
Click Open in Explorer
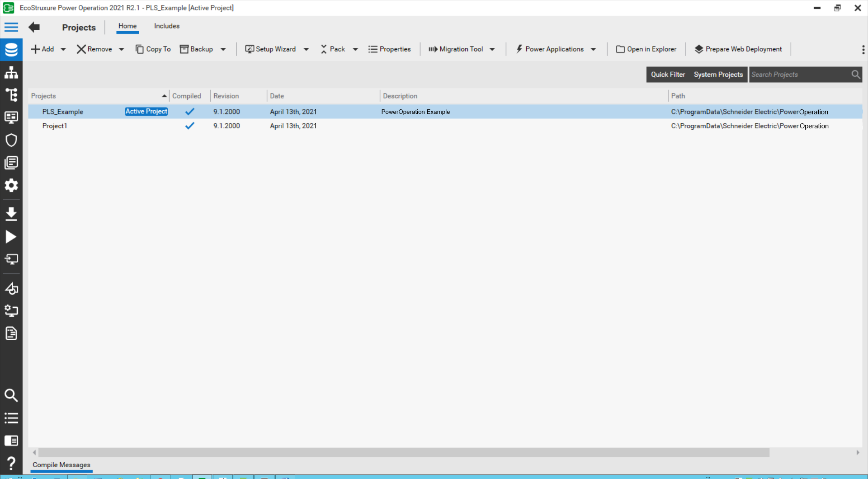646,49
